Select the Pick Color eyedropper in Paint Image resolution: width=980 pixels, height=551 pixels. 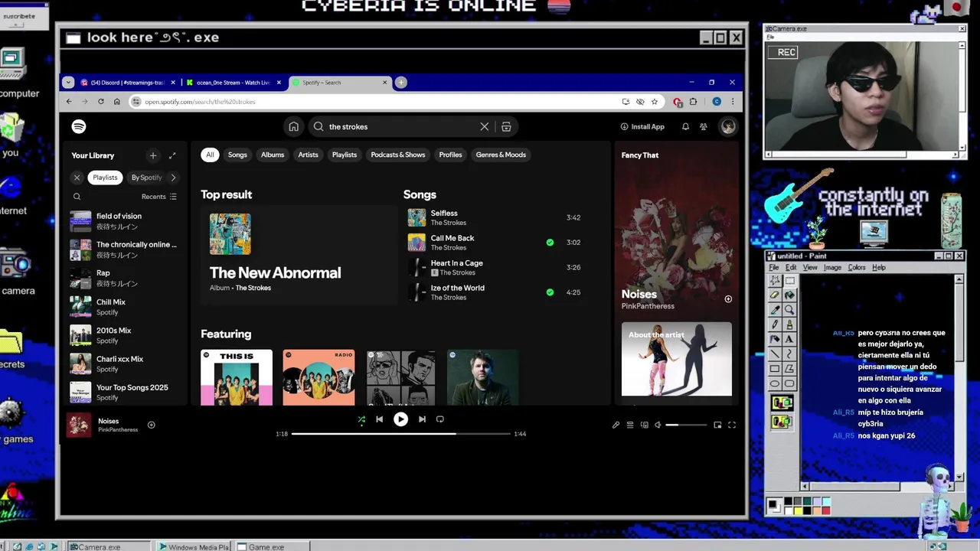tap(775, 310)
